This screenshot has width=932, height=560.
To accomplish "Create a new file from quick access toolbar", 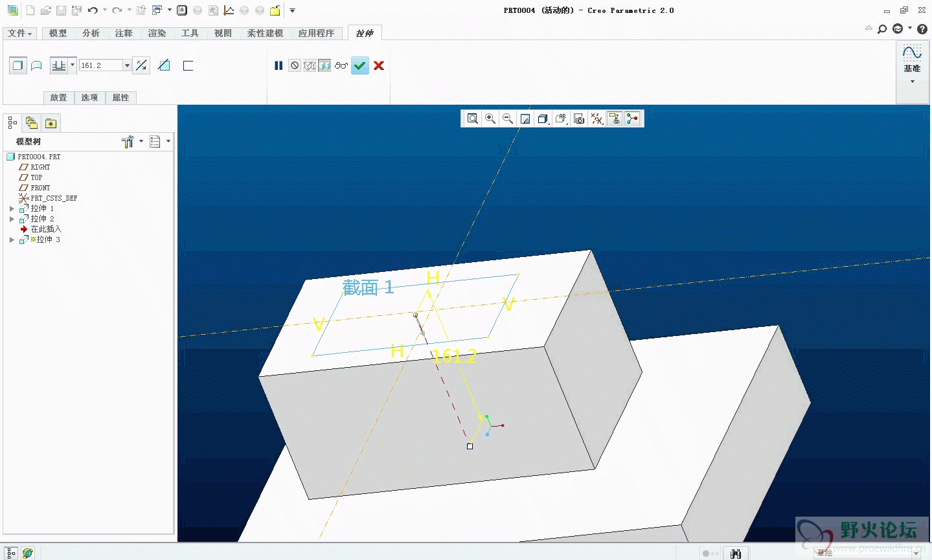I will 30,10.
